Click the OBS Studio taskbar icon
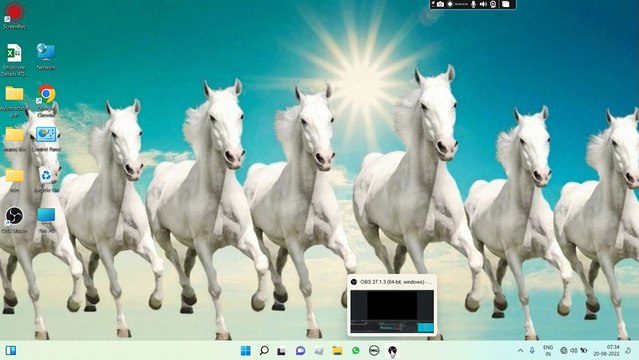The height and width of the screenshot is (360, 639). coord(392,351)
